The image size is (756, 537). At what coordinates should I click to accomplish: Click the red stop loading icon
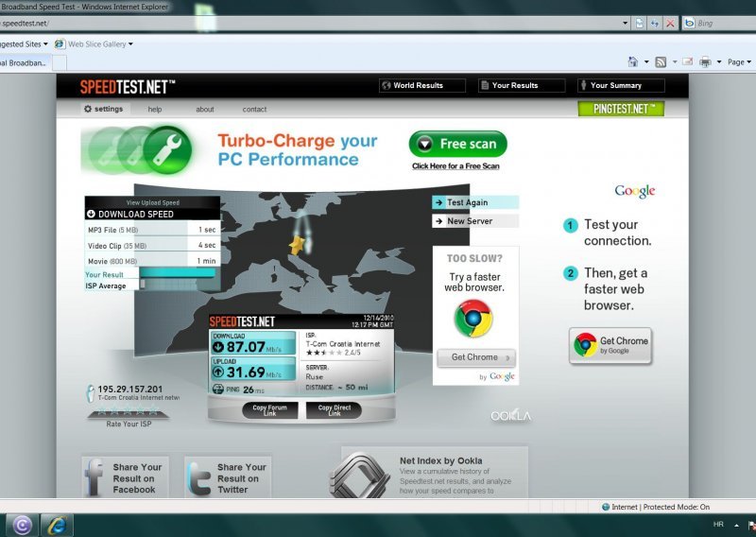670,23
